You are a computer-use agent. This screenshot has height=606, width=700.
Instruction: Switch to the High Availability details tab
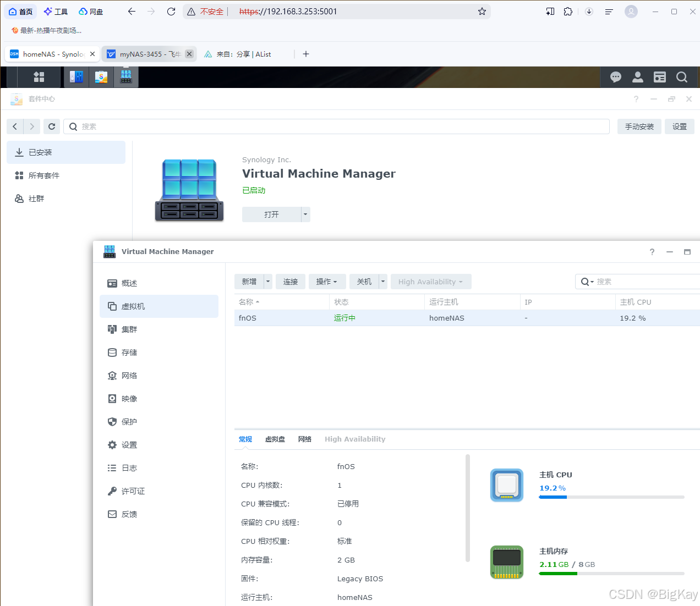(x=355, y=439)
